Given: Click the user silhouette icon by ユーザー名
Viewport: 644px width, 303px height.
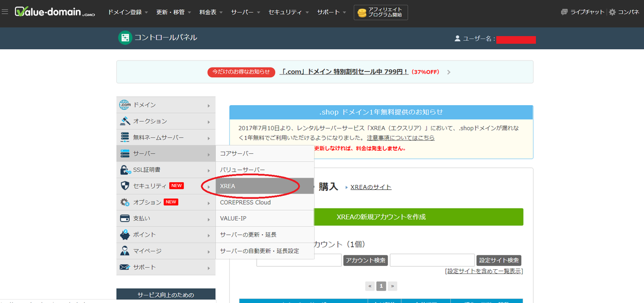Looking at the screenshot, I should pyautogui.click(x=457, y=39).
